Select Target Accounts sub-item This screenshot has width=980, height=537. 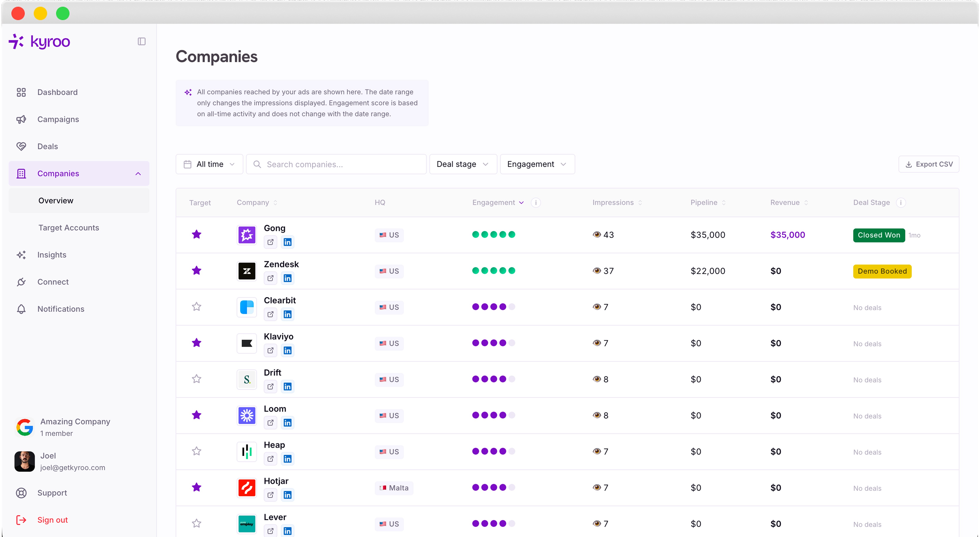[79, 228]
